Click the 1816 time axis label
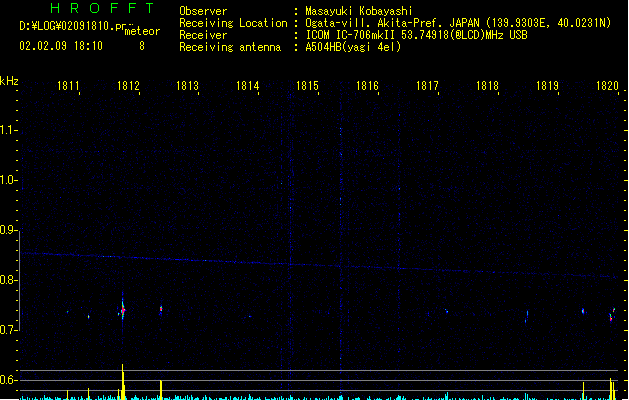The image size is (629, 400). click(x=367, y=85)
